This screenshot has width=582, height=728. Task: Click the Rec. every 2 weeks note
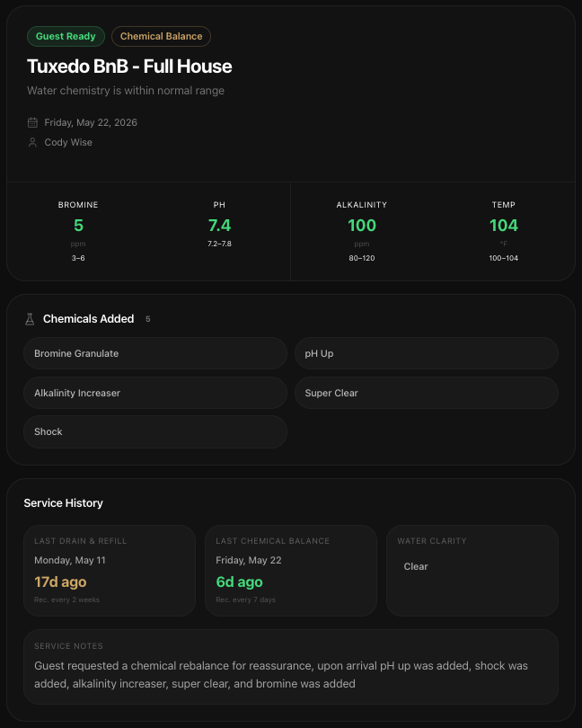66,599
